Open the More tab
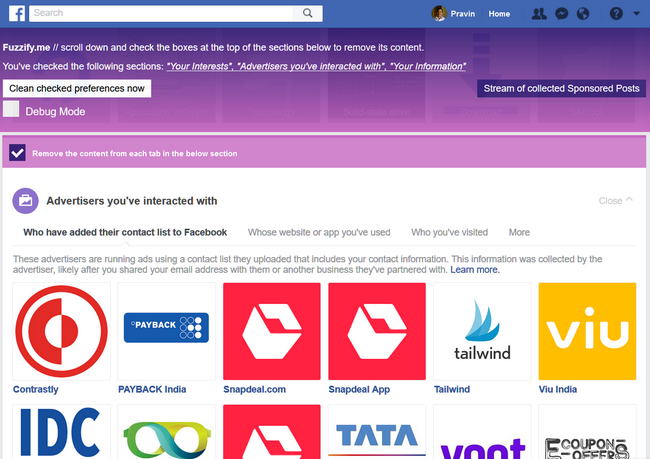Image resolution: width=650 pixels, height=459 pixels. click(519, 232)
